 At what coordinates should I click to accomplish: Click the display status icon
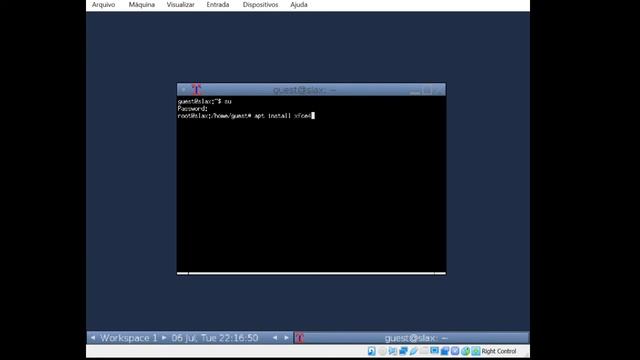pos(434,351)
